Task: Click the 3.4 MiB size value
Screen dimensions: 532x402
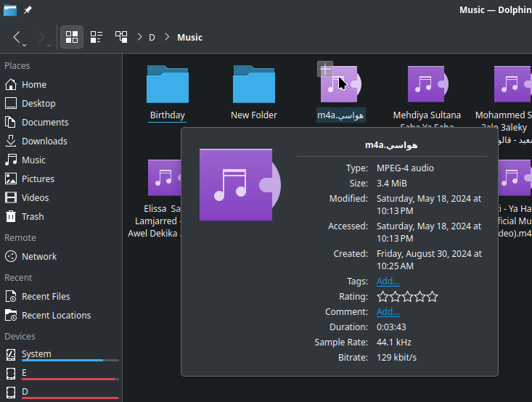Action: (391, 184)
